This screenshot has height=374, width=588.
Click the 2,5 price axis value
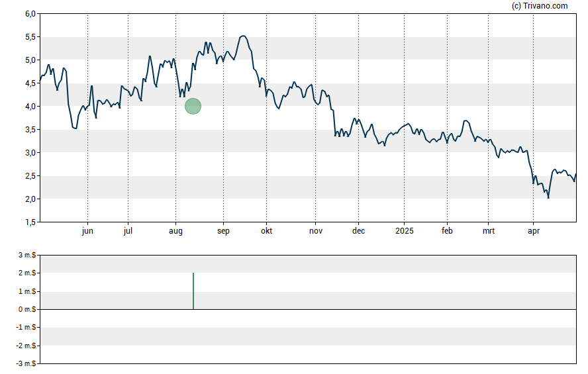(30, 176)
